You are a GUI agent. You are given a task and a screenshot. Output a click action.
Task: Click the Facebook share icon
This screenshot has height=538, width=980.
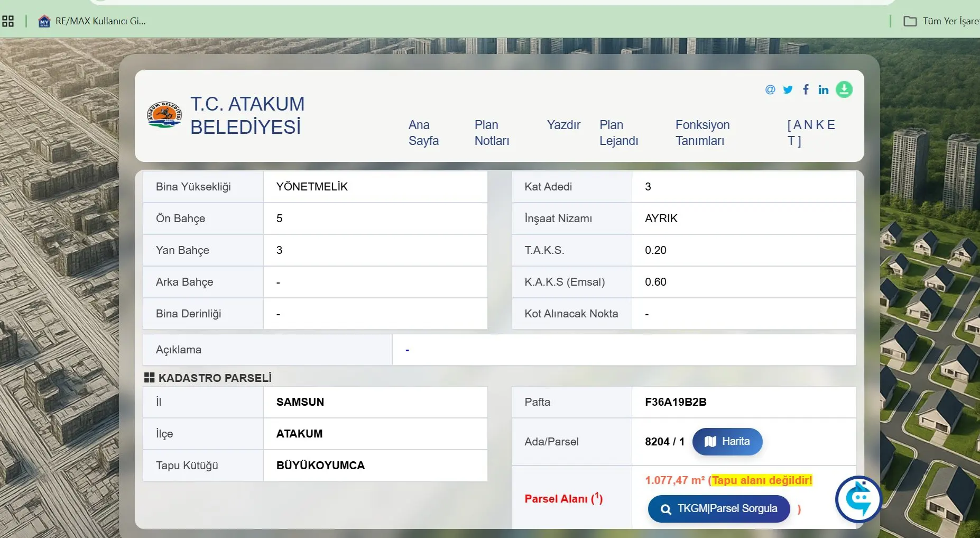(806, 89)
